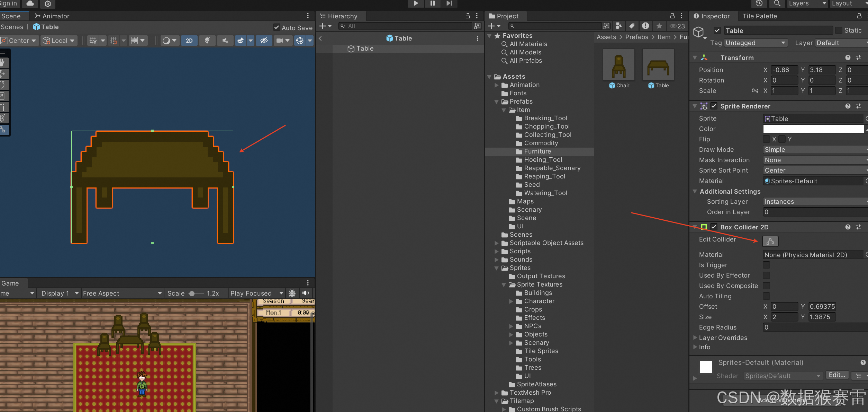Open the Tag dropdown showing Untagged
This screenshot has width=868, height=412.
point(756,43)
